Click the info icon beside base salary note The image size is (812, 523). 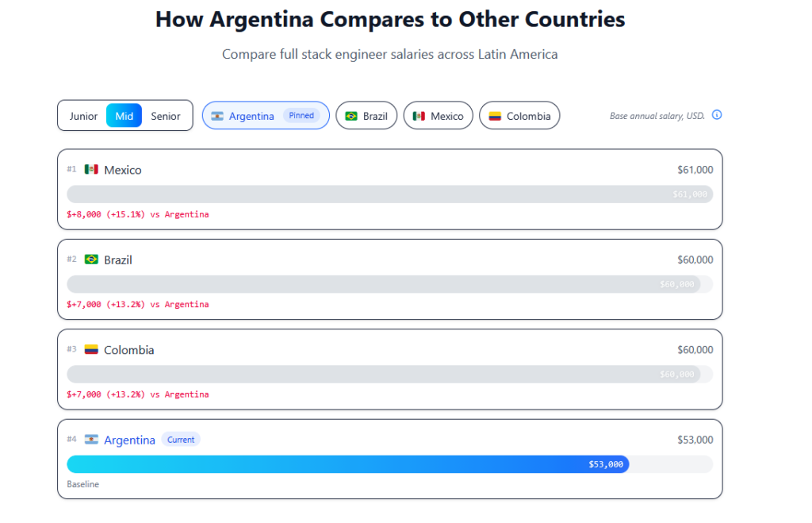pos(717,115)
